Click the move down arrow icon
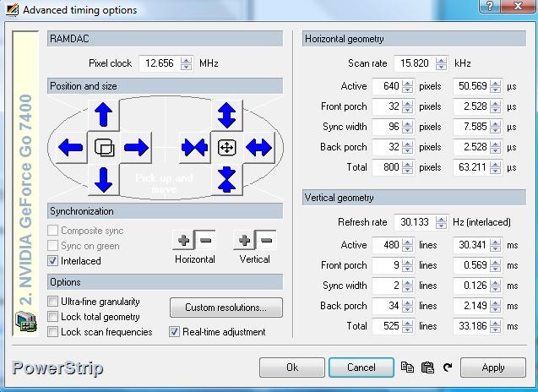Image resolution: width=538 pixels, height=392 pixels. click(103, 179)
